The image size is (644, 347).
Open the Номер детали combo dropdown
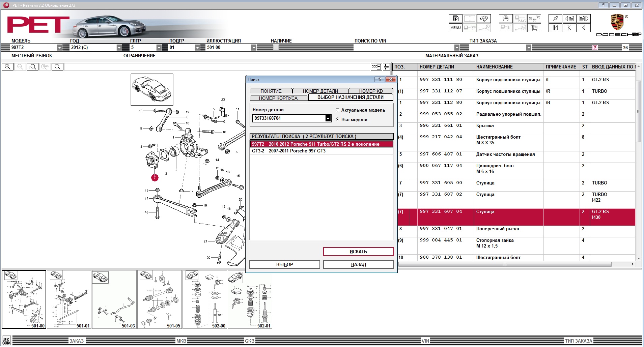tap(328, 118)
